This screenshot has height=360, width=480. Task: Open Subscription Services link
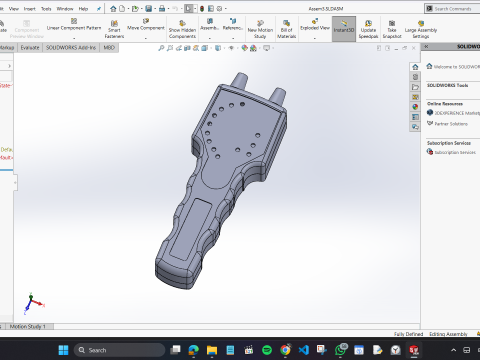pyautogui.click(x=451, y=152)
